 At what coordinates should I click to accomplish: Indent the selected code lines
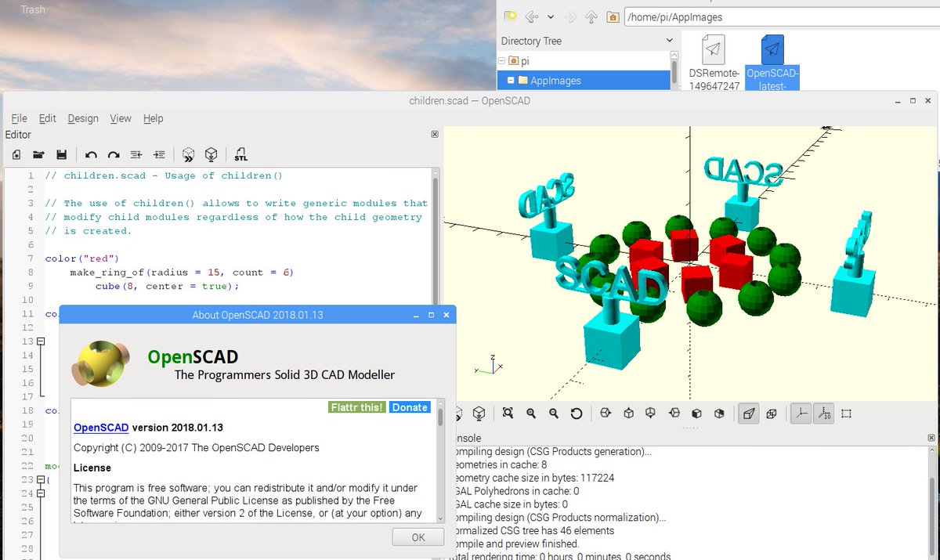(x=159, y=154)
